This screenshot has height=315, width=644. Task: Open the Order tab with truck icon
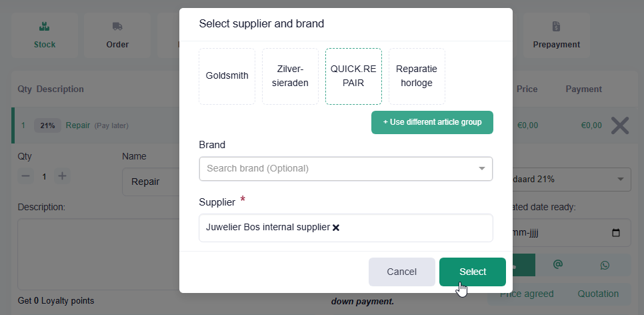[117, 35]
